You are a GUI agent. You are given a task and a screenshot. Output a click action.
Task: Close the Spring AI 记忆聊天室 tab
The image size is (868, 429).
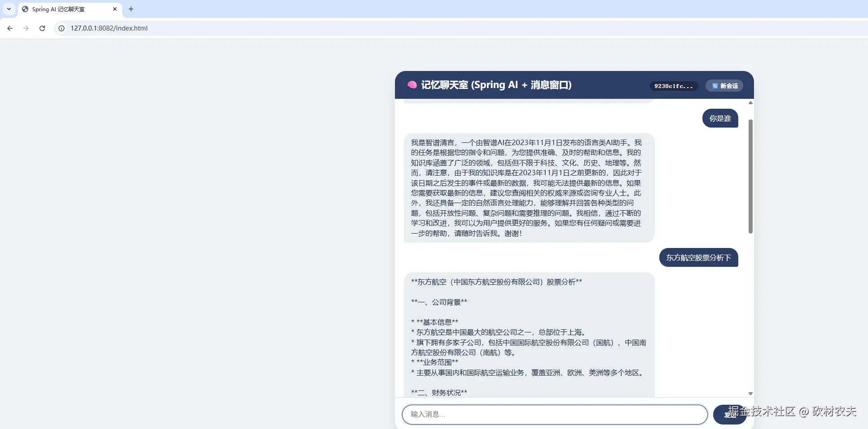click(115, 9)
